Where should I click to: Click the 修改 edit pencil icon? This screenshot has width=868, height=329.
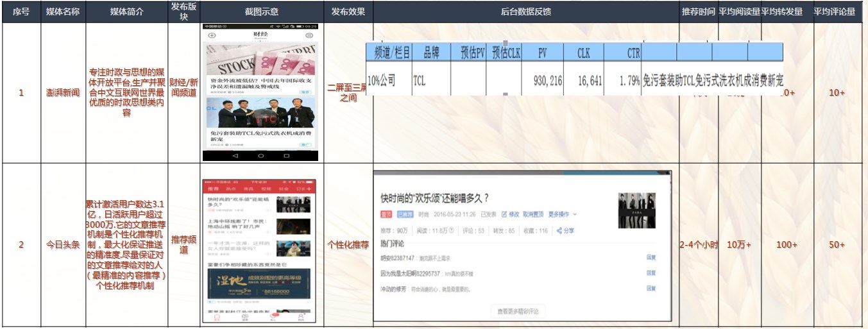pos(504,214)
